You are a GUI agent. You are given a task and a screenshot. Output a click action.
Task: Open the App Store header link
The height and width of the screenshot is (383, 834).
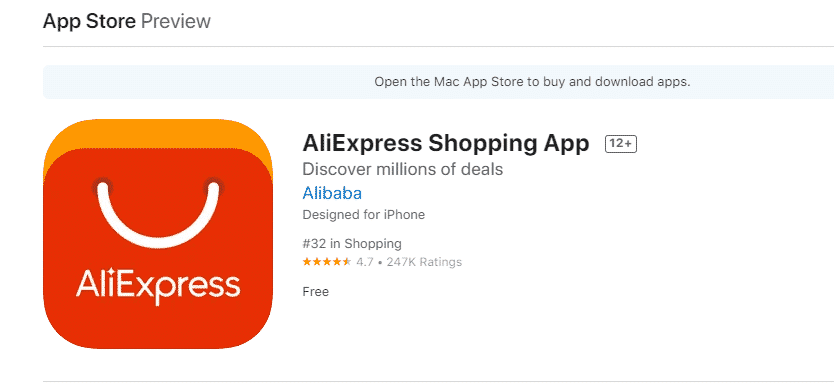pos(89,21)
